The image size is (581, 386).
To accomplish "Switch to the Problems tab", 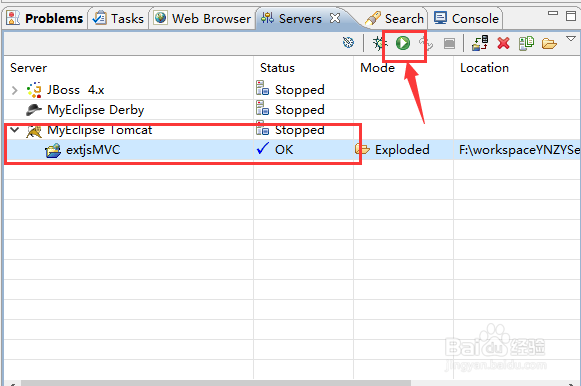I will pyautogui.click(x=44, y=19).
